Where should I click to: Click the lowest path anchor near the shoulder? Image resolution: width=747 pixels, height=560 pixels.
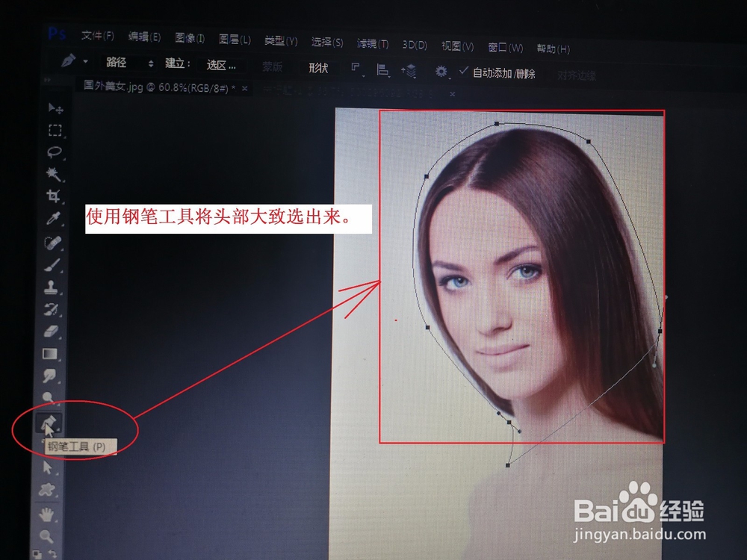508,465
